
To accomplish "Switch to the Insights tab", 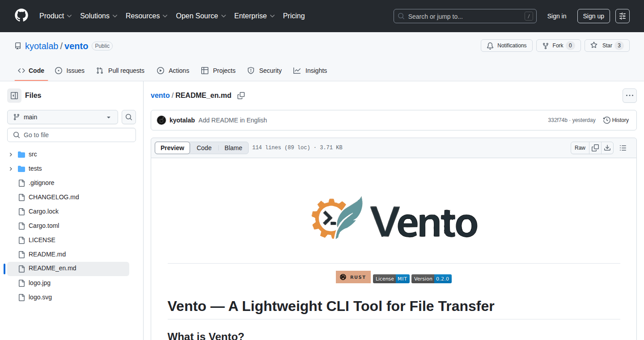I will [310, 71].
